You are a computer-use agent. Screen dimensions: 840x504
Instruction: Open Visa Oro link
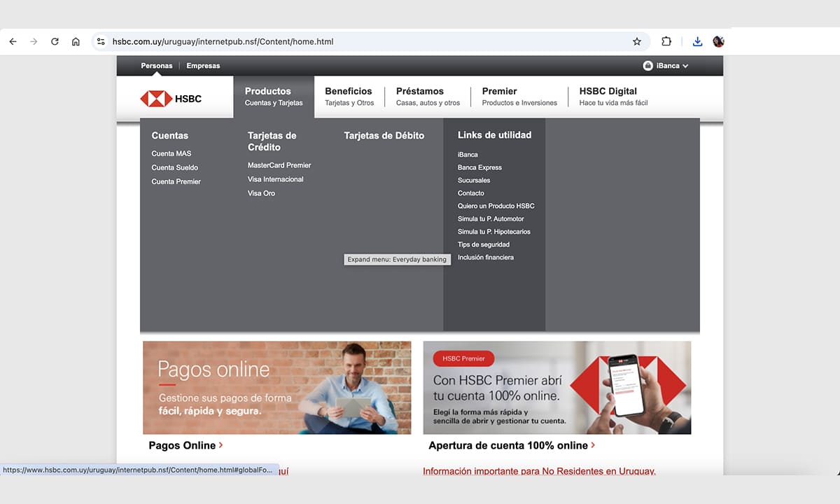(x=261, y=193)
